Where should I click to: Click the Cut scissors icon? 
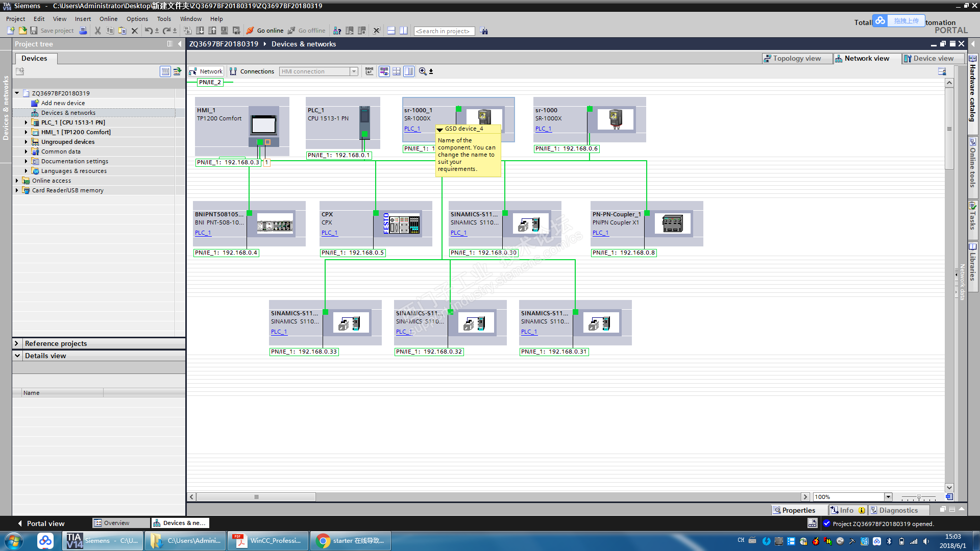97,31
